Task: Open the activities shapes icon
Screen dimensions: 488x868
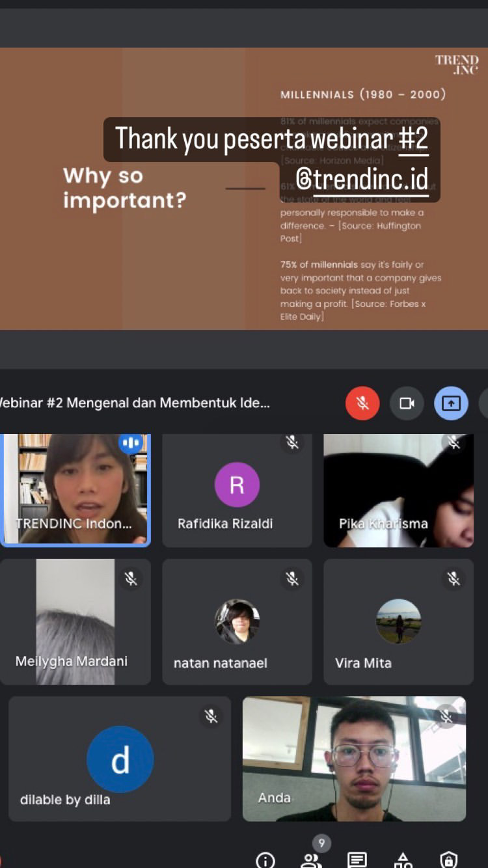Action: 403,860
